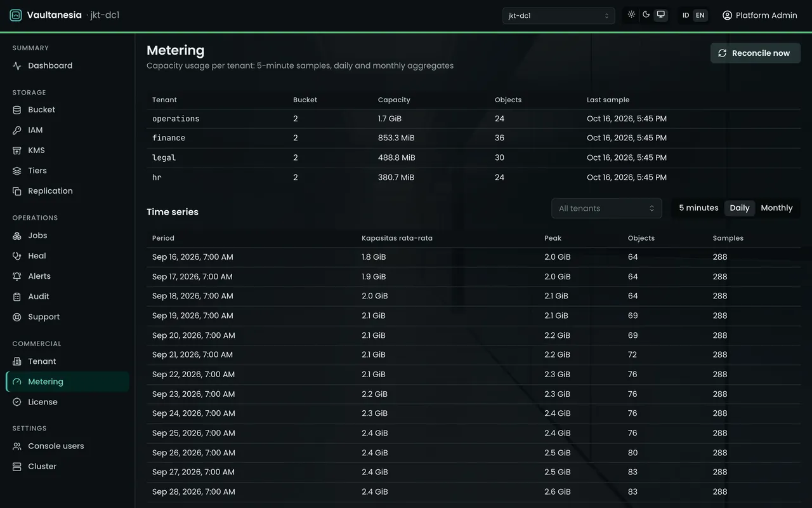This screenshot has width=812, height=508.
Task: Click the Tiers layers icon
Action: pyautogui.click(x=17, y=171)
